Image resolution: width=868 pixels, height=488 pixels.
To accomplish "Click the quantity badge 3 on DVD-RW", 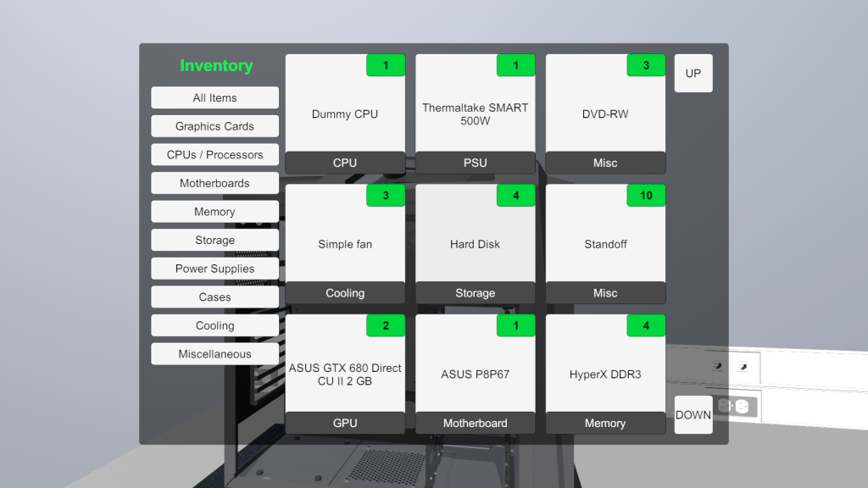I will pyautogui.click(x=646, y=65).
